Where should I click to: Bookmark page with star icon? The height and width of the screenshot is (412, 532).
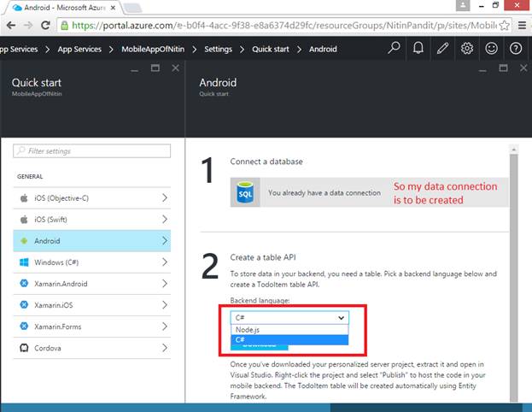[505, 26]
